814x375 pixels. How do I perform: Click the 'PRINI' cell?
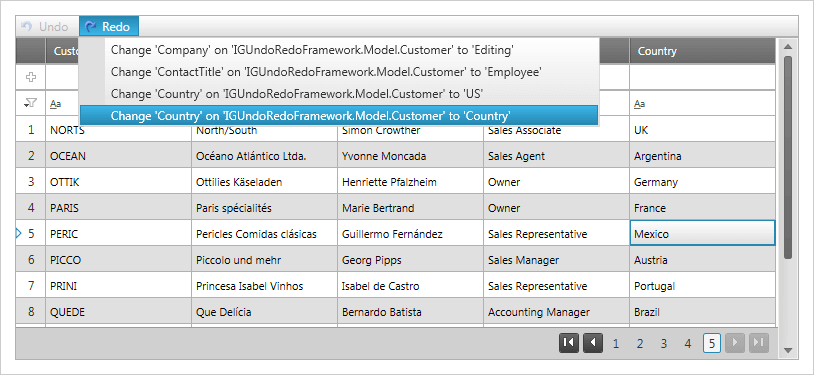118,286
